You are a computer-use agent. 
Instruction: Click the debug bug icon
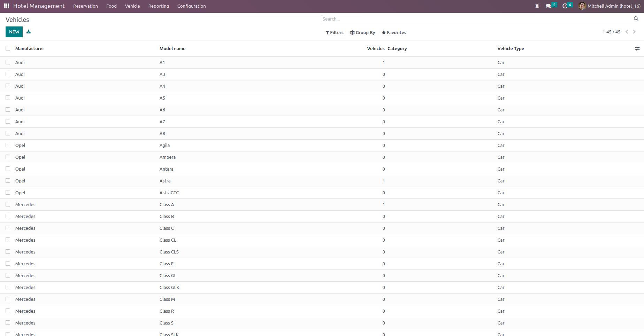(537, 6)
